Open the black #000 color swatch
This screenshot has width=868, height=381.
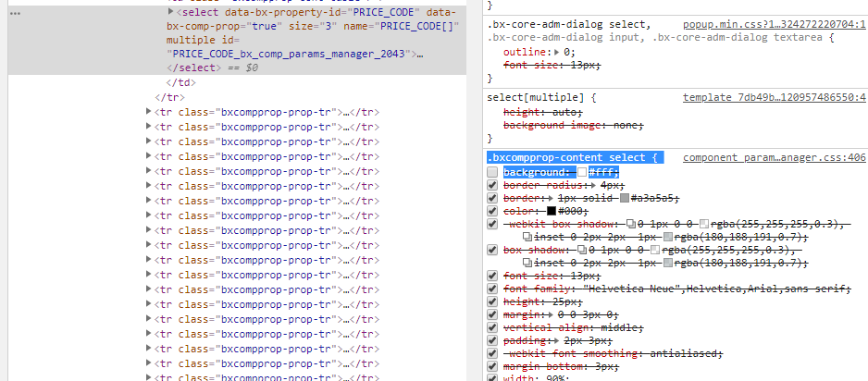[x=552, y=211]
